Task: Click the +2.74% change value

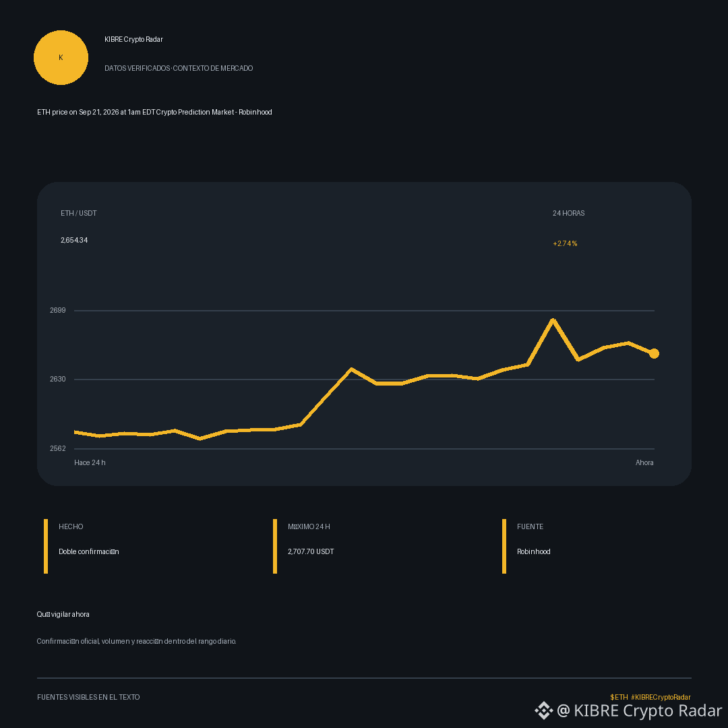Action: point(565,243)
